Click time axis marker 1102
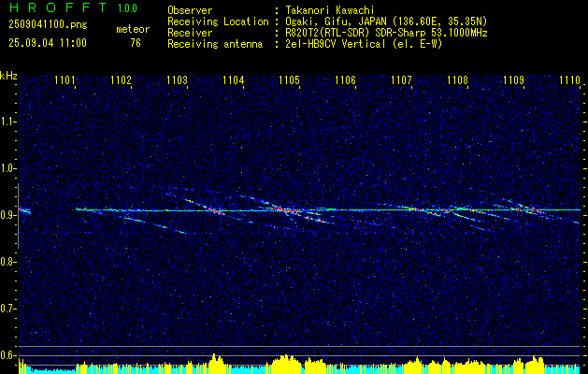The height and width of the screenshot is (374, 588). pyautogui.click(x=122, y=79)
